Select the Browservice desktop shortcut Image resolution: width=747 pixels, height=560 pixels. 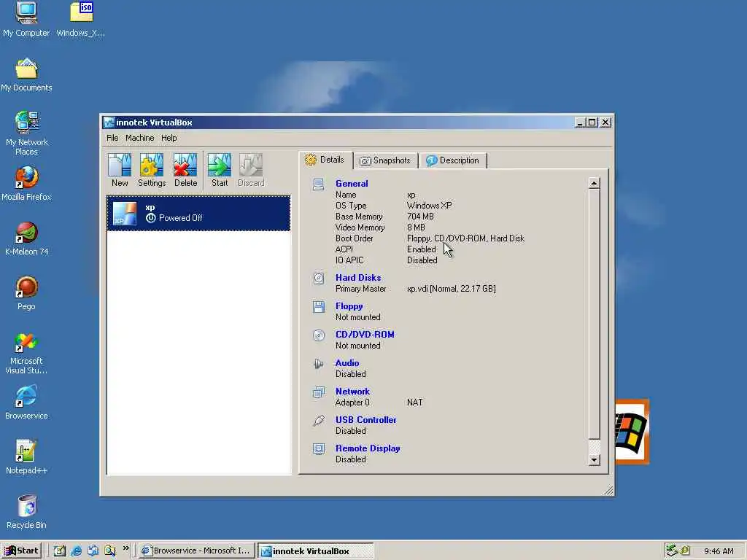pos(26,402)
